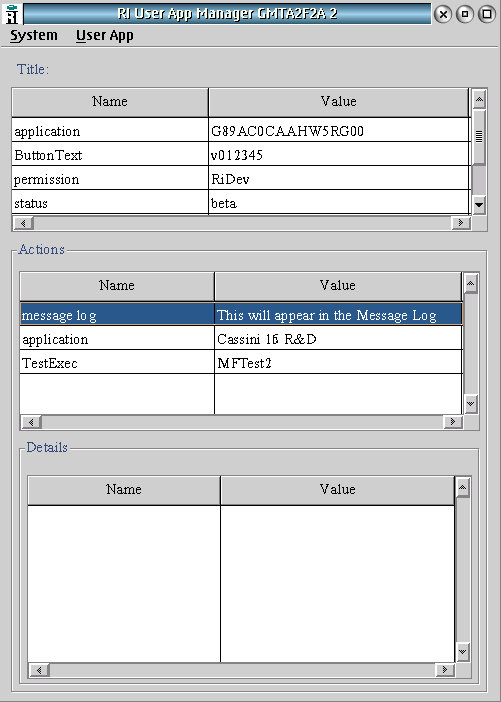Click the Details table's scroll down arrow
Screen dimensions: 501x702
[x=462, y=652]
